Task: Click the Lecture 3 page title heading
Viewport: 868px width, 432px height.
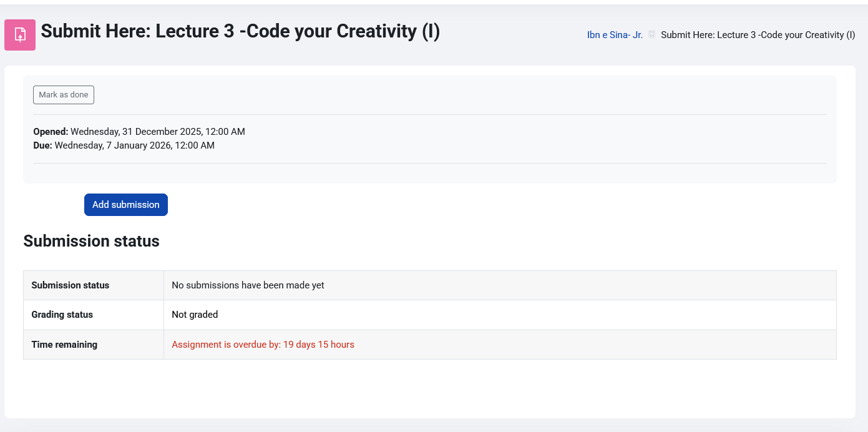Action: tap(240, 31)
